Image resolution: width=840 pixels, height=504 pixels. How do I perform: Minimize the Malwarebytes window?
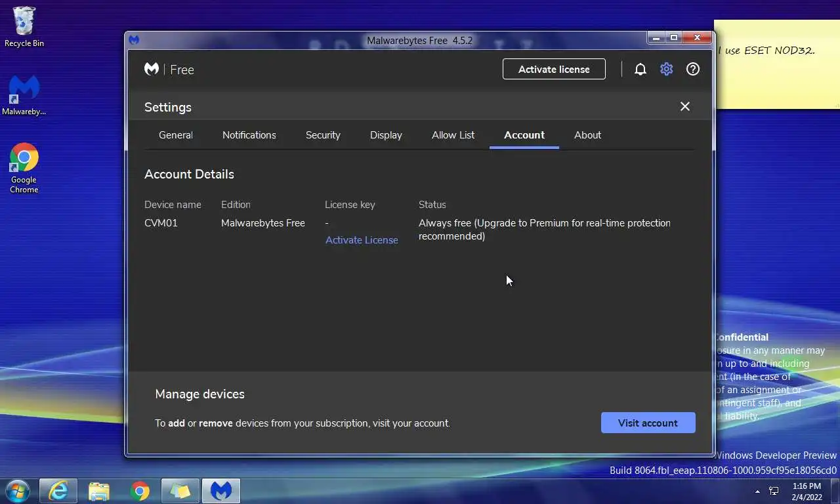coord(656,38)
